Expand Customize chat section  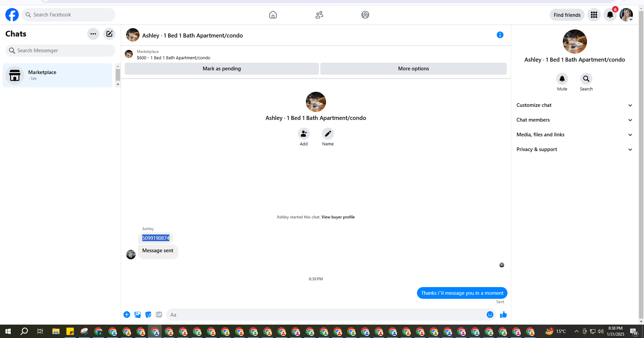click(575, 105)
